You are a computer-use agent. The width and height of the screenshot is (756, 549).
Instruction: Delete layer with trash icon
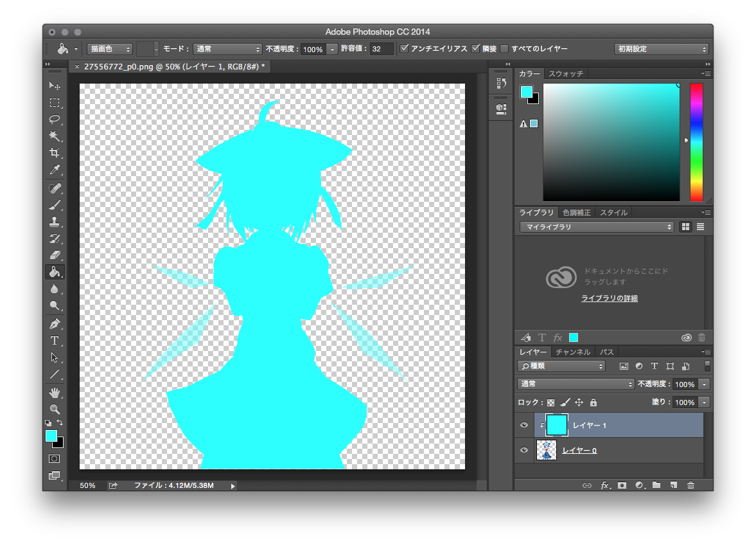(x=690, y=485)
